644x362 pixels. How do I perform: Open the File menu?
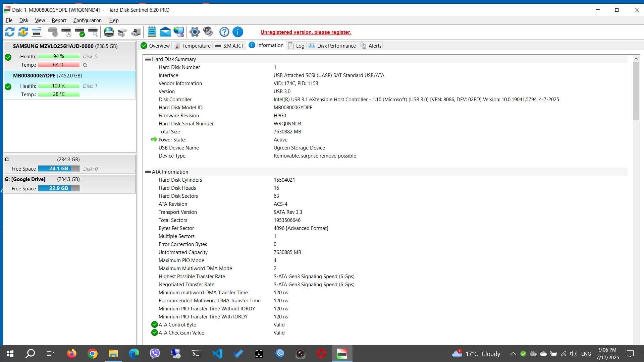click(9, 20)
